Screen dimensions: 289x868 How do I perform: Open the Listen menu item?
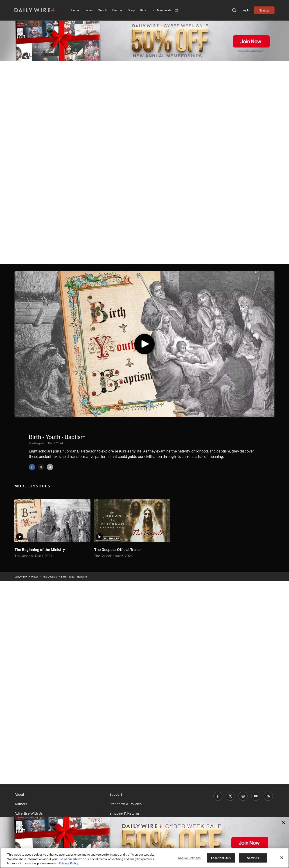[x=88, y=10]
